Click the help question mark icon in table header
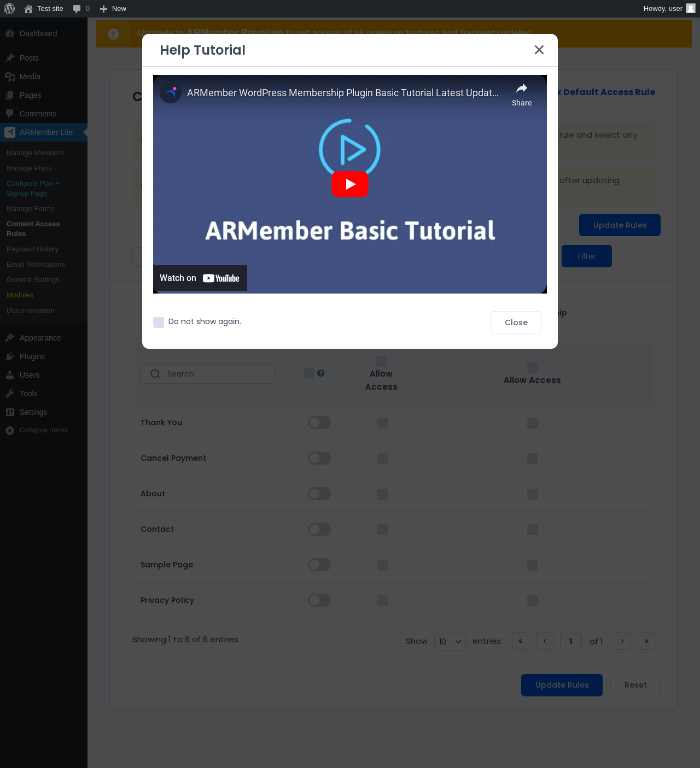 pos(321,373)
